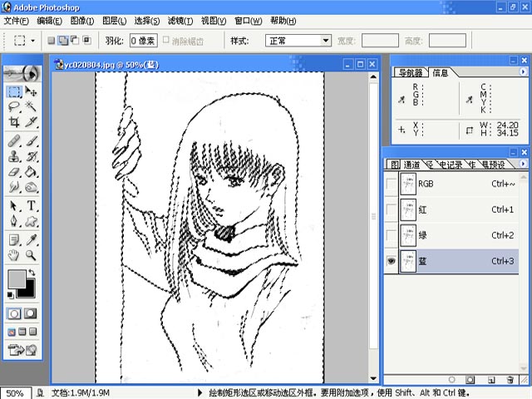Select the Brush tool
This screenshot has width=532, height=399.
pyautogui.click(x=31, y=140)
